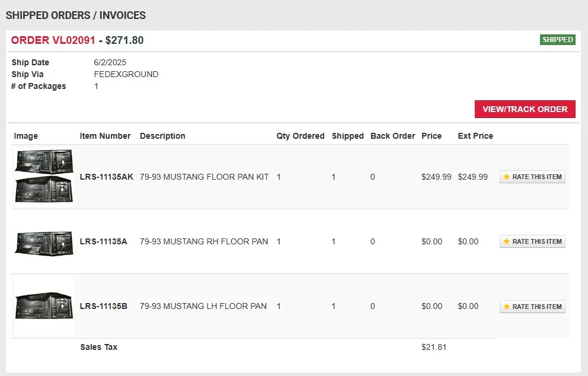The image size is (588, 376).
Task: Click the star icon for LRS-11135AK rating
Action: pyautogui.click(x=506, y=177)
